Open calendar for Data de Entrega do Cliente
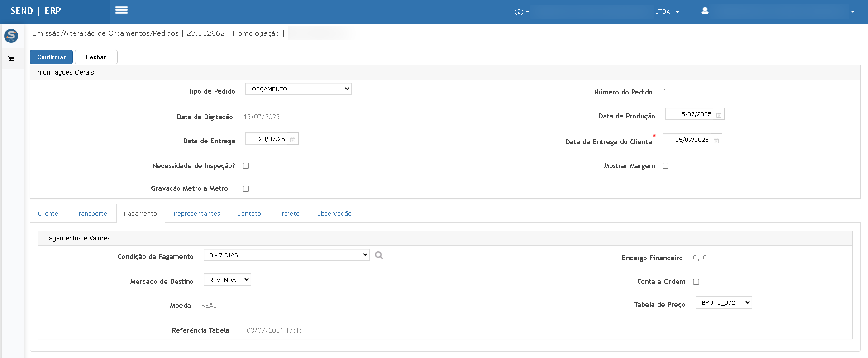The width and height of the screenshot is (868, 358). pyautogui.click(x=716, y=141)
